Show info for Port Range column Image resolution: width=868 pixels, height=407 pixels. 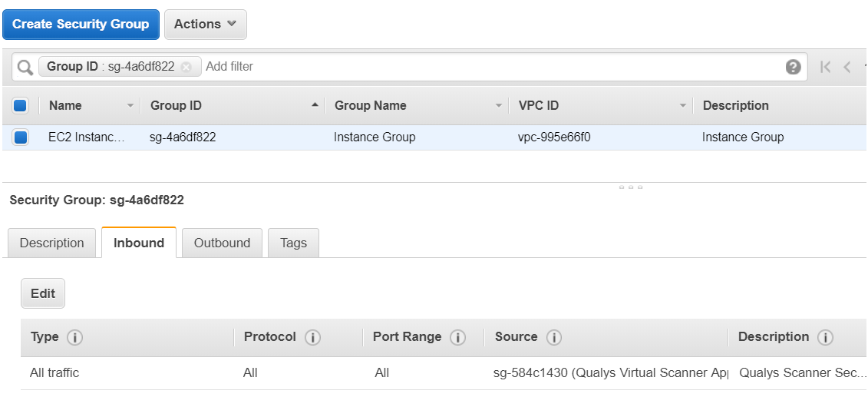point(457,337)
